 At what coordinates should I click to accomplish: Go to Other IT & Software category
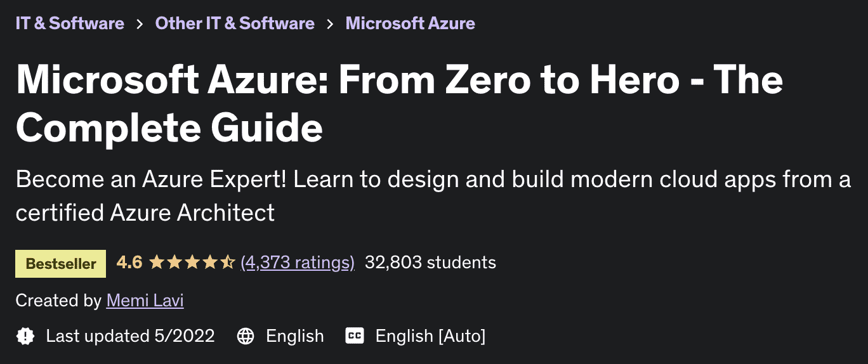(235, 23)
